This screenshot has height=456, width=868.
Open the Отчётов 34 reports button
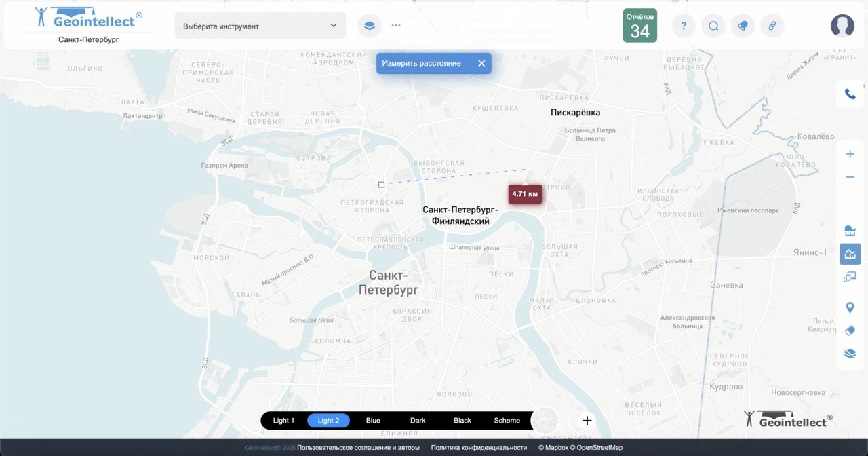point(639,26)
